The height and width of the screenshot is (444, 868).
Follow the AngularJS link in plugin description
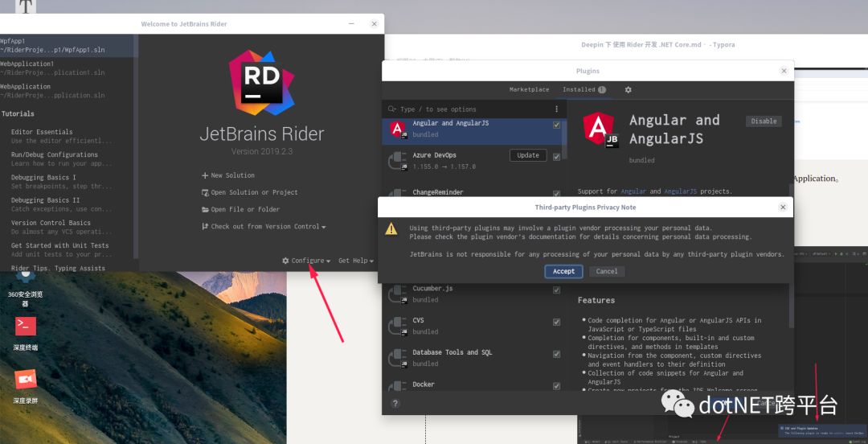(x=681, y=191)
